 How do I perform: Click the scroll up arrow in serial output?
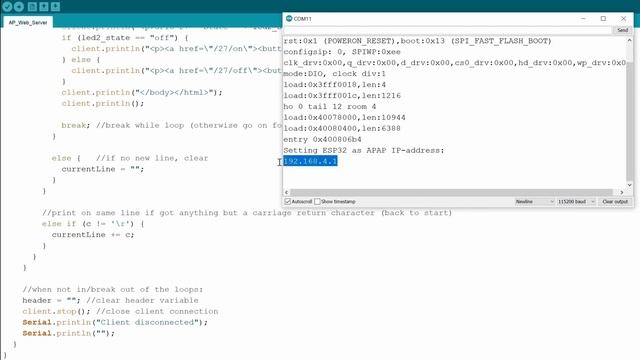629,40
